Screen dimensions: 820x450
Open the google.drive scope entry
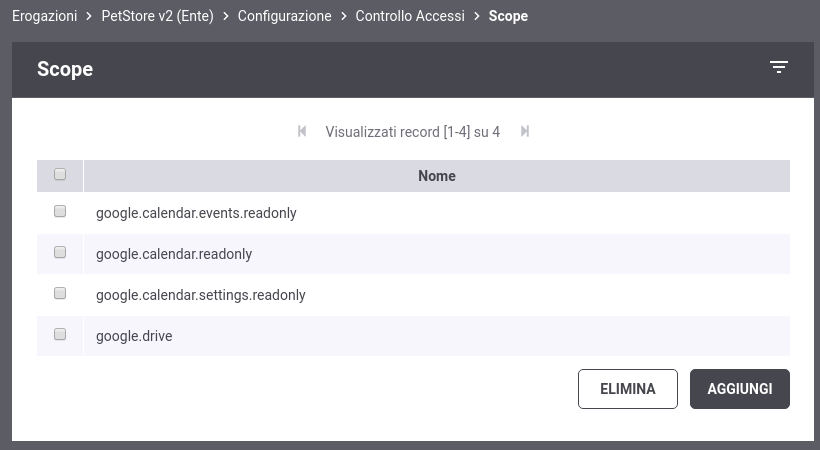(x=134, y=336)
